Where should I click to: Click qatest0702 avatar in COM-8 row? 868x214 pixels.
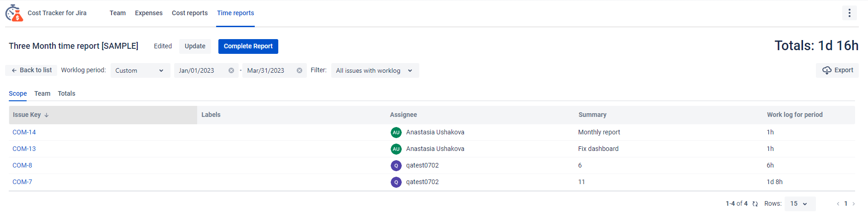[x=396, y=166]
